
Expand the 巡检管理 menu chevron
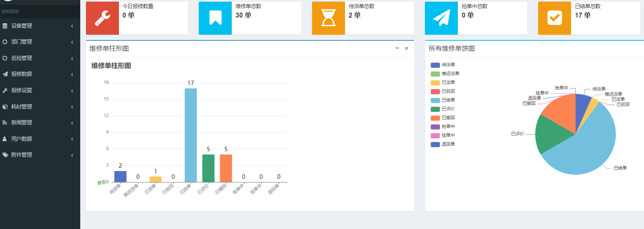pyautogui.click(x=72, y=58)
